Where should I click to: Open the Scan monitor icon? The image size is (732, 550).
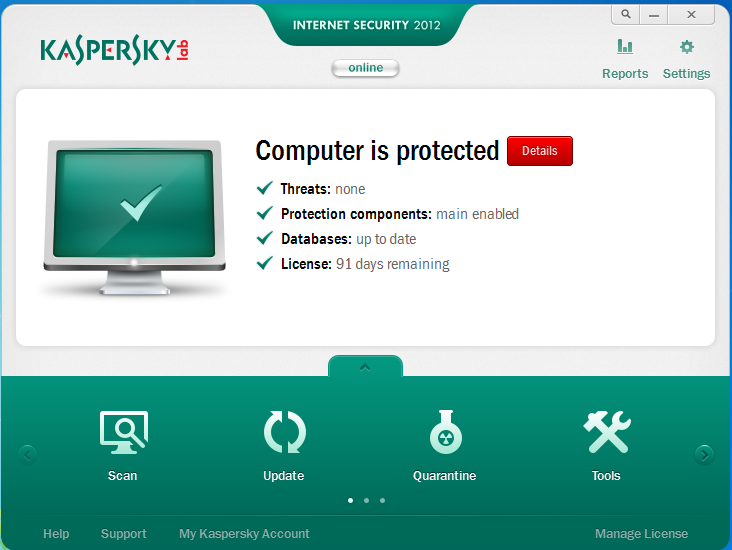[124, 432]
